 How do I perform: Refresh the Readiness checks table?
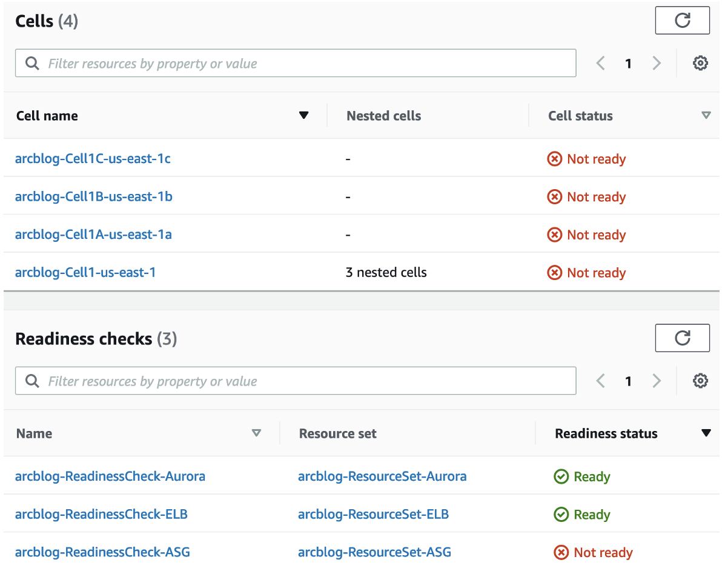[x=682, y=338]
